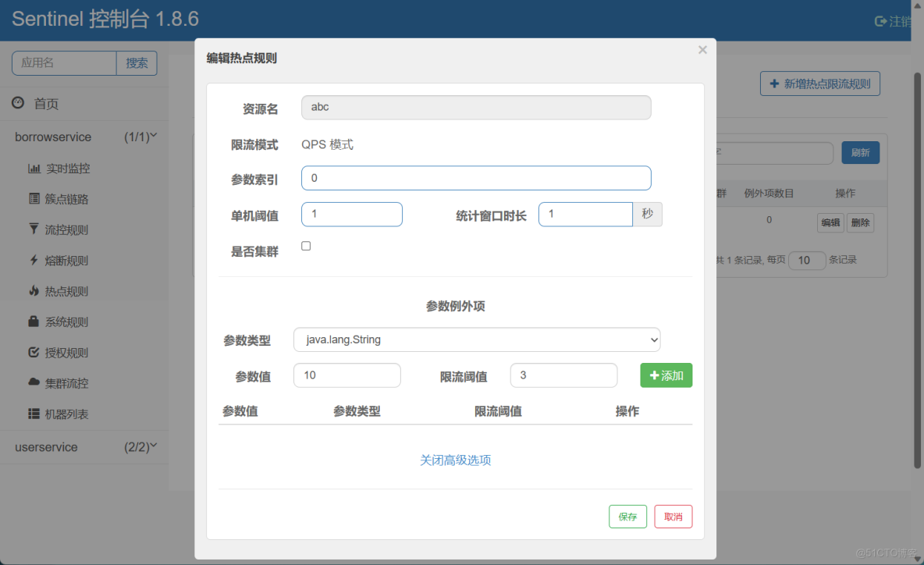The image size is (924, 565).
Task: Click inside the 参数值 input showing 10
Action: point(346,375)
